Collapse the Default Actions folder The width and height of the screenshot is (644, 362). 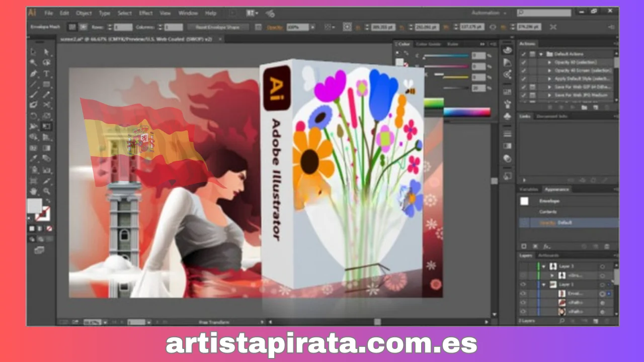(x=541, y=54)
